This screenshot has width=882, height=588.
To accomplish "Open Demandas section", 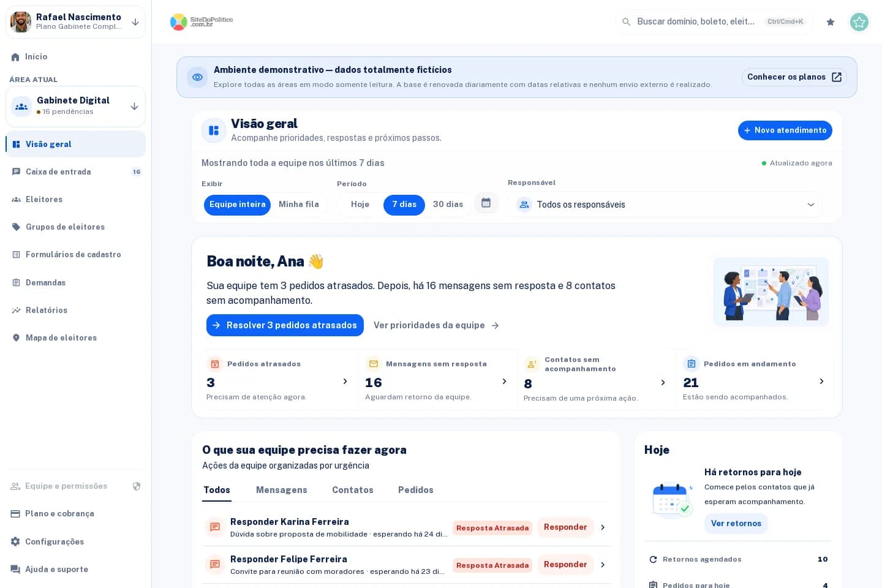I will pyautogui.click(x=76, y=283).
